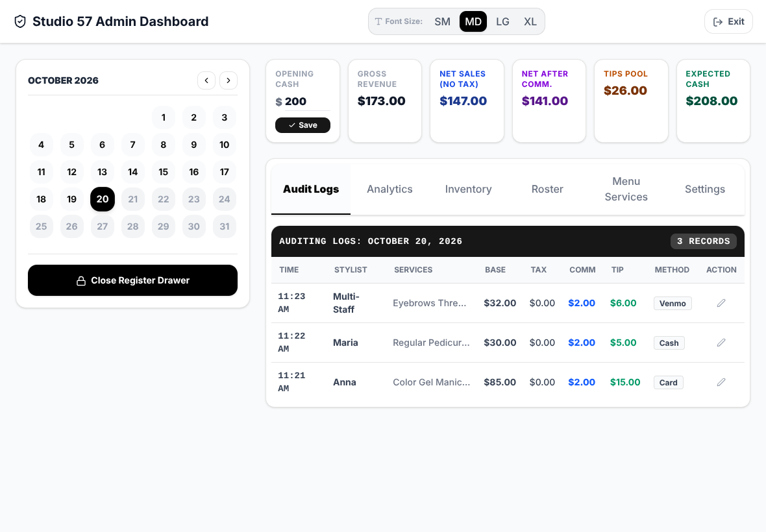Click the Multi-Staff stylist name
This screenshot has height=532, width=766.
click(347, 303)
